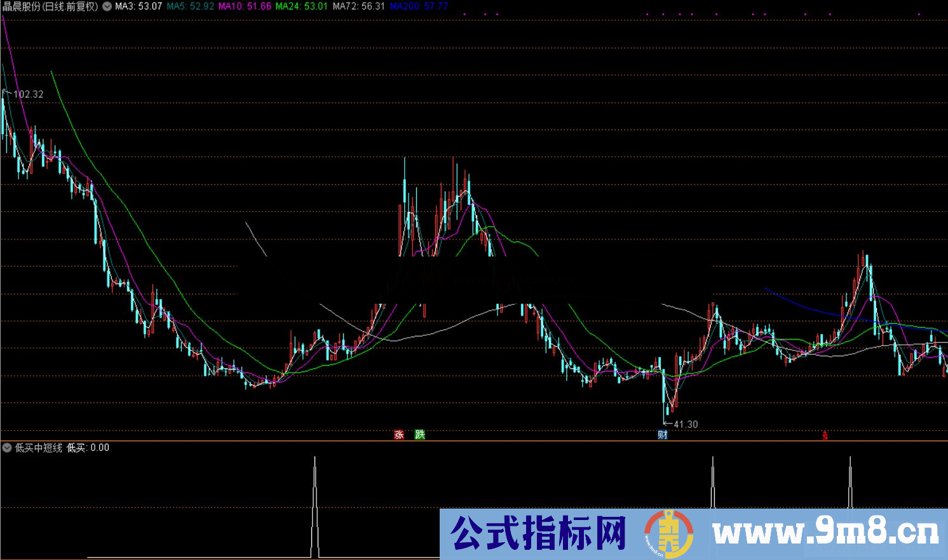Click the MA5: 52.92 label
The height and width of the screenshot is (560, 948).
[190, 6]
